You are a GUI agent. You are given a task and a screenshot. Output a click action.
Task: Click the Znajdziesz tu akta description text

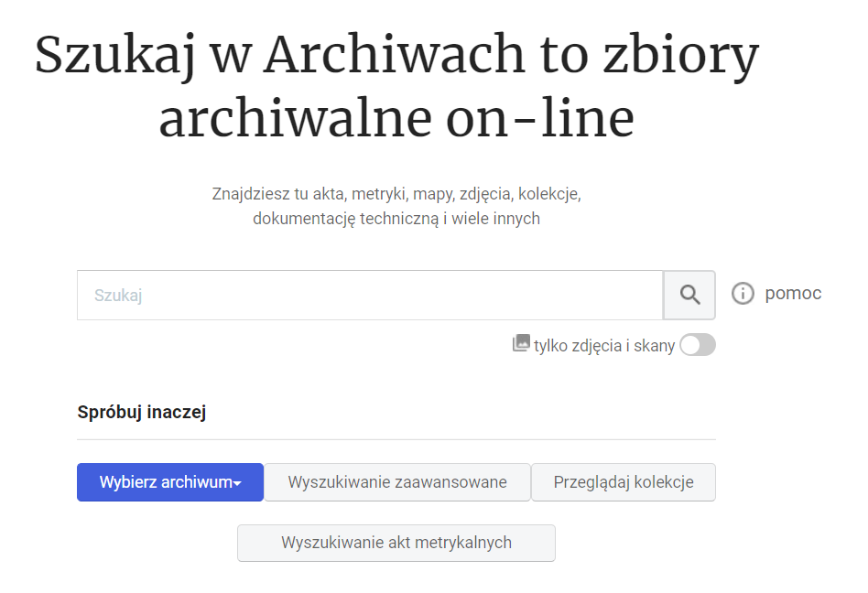(x=396, y=206)
